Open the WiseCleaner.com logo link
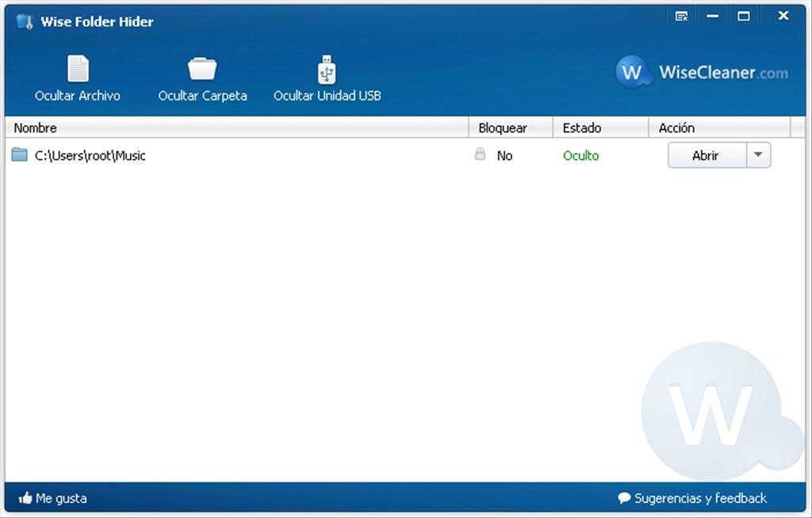This screenshot has width=812, height=518. 702,71
